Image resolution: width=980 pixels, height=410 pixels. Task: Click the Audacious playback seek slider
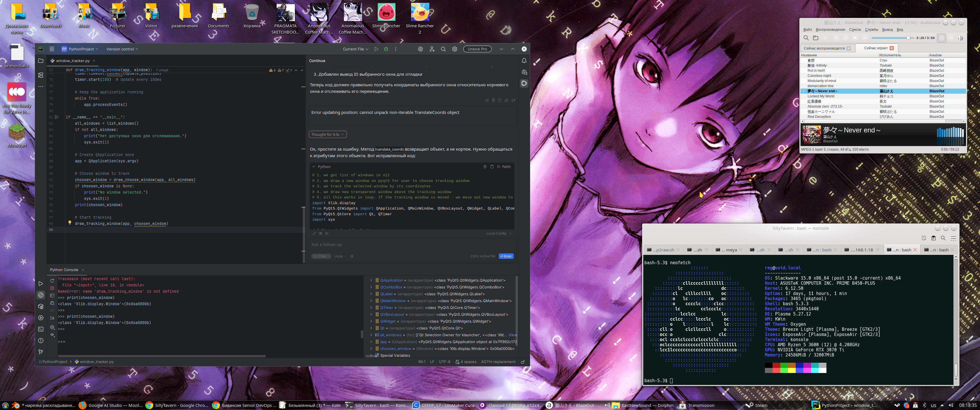[890, 38]
